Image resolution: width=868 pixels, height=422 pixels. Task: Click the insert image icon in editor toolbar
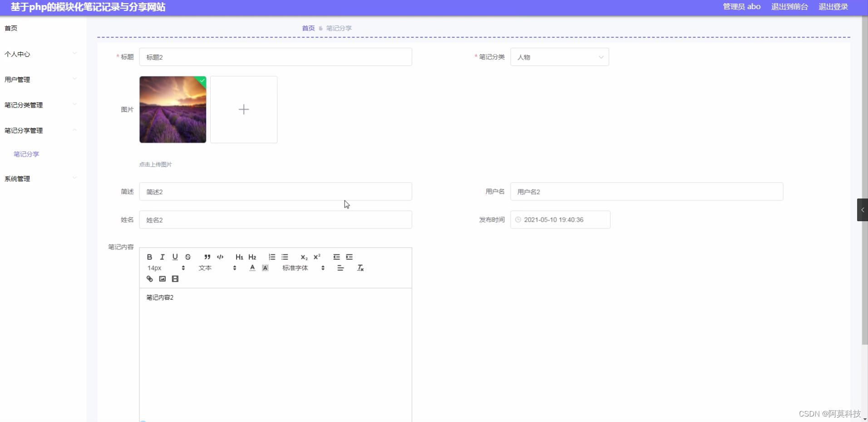tap(162, 278)
